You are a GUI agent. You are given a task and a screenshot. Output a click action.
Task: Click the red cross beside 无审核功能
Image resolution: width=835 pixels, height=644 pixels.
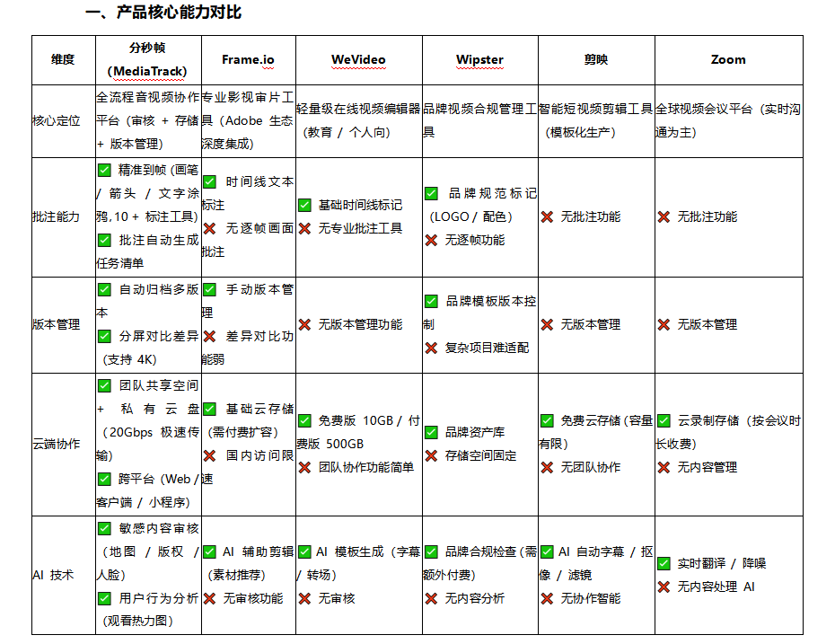210,598
